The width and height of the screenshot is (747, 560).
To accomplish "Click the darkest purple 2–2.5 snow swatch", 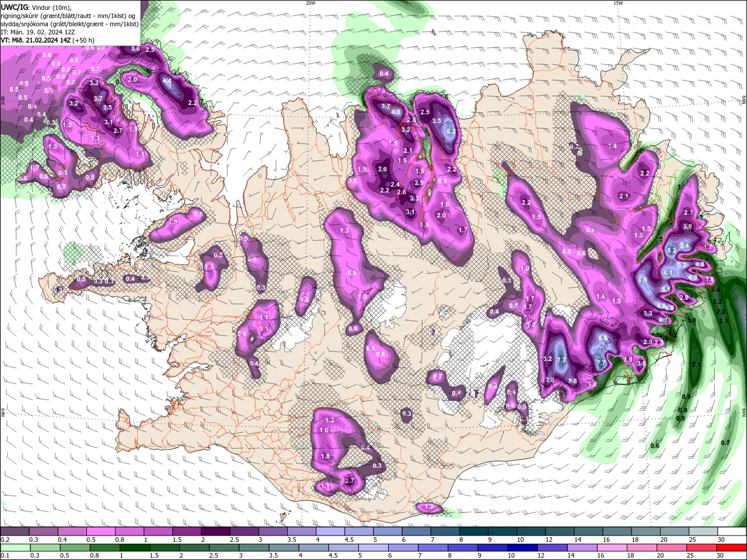I will click(215, 531).
